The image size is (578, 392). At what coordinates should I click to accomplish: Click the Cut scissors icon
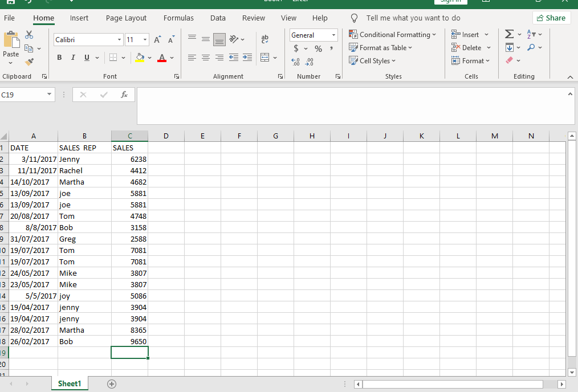[29, 36]
